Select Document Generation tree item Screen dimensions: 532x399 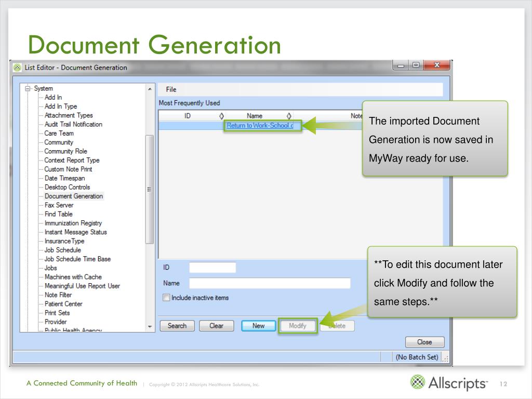74,196
